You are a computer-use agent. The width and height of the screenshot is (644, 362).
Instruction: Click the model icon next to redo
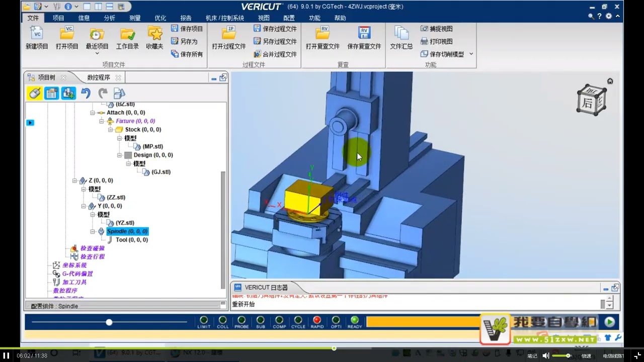pyautogui.click(x=119, y=93)
